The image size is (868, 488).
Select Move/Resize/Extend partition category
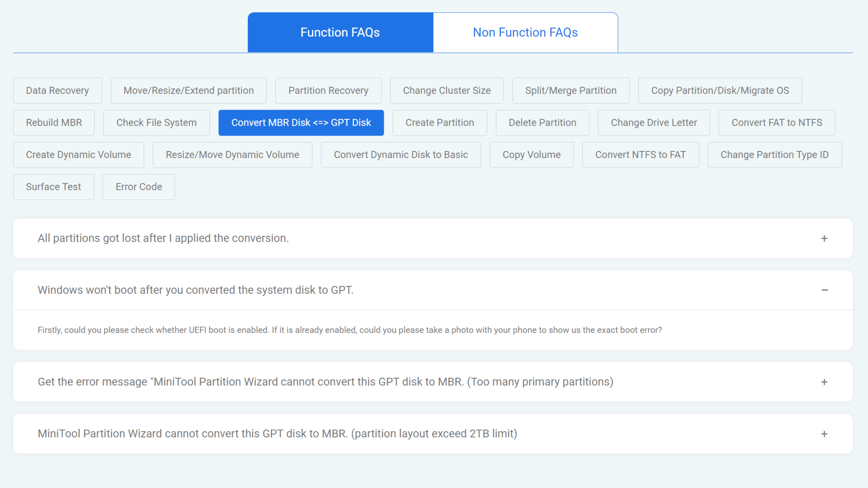pos(189,91)
